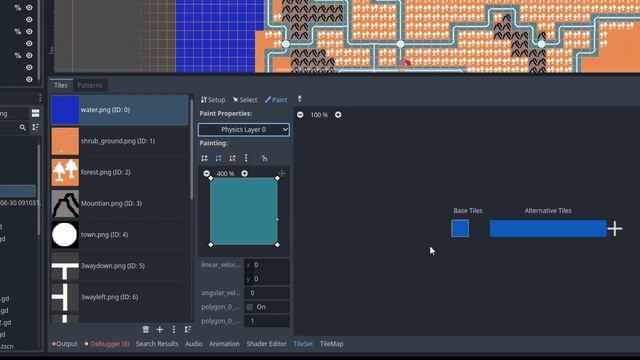Click the linear velocity x field

[267, 265]
